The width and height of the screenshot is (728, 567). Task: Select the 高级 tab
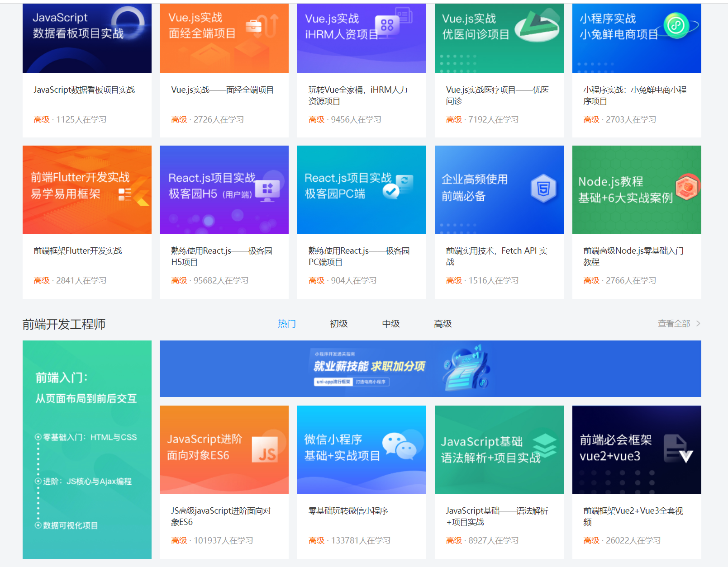point(443,324)
